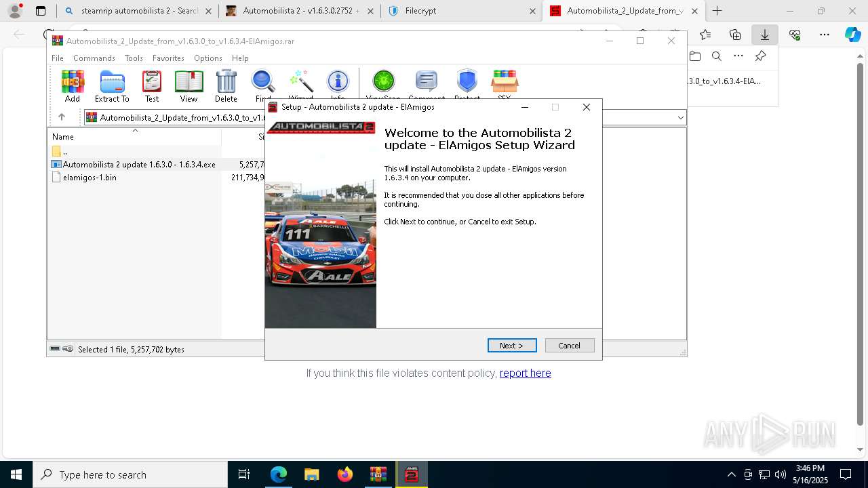
Task: Open Edge tab actions menu icon
Action: click(41, 11)
